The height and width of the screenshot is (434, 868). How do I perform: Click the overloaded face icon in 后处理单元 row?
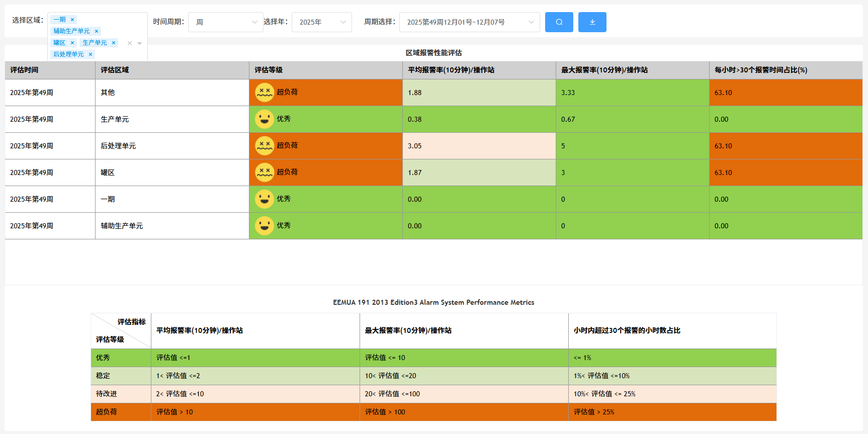265,146
